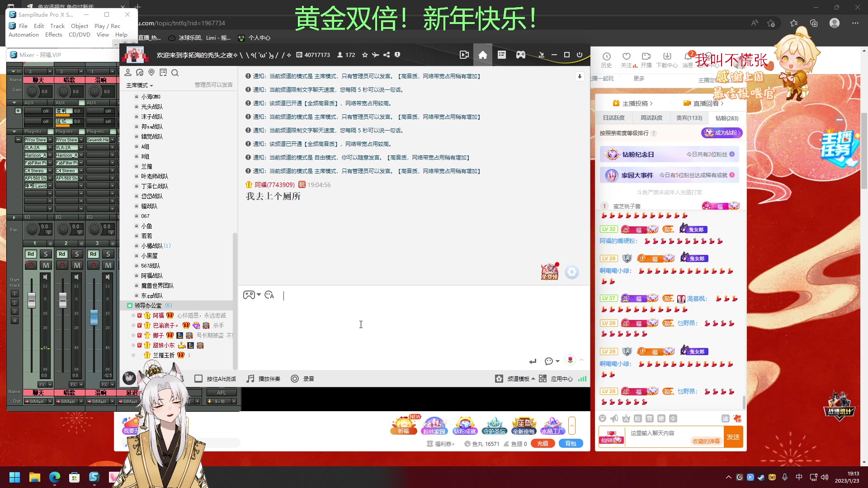The image size is (868, 488).
Task: Click the video broadcast icon in YY header
Action: click(464, 55)
